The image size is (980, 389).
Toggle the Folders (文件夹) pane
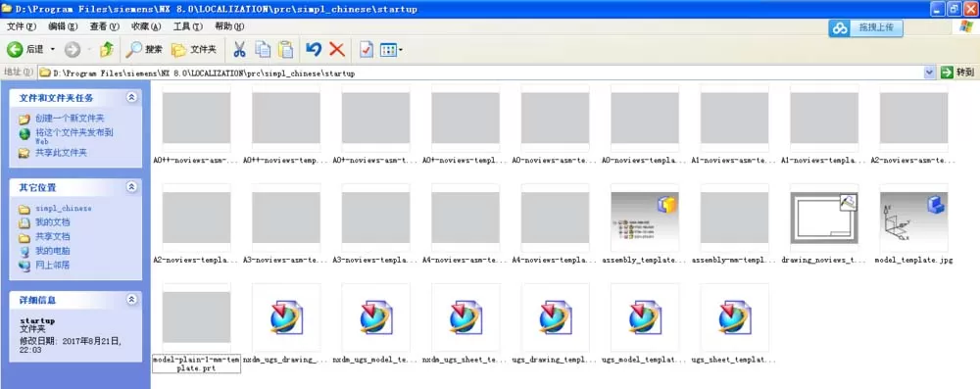194,49
